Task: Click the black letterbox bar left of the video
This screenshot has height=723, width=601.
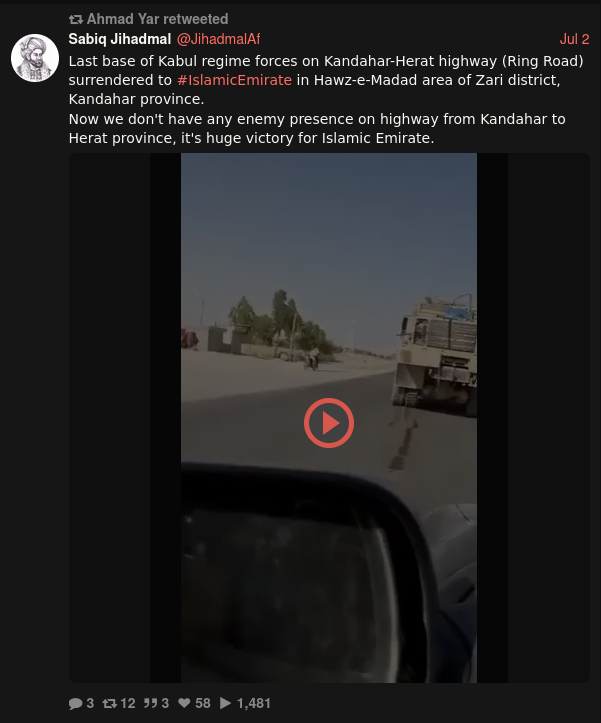Action: click(165, 418)
